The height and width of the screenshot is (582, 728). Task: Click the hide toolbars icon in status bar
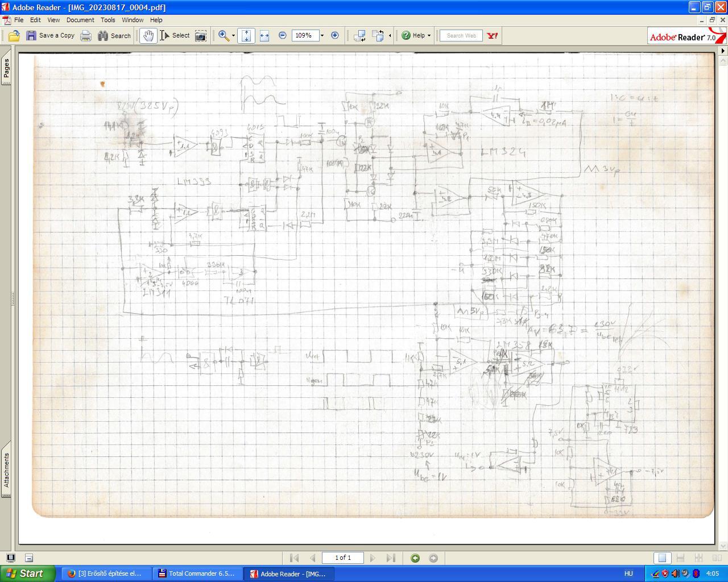click(x=29, y=558)
